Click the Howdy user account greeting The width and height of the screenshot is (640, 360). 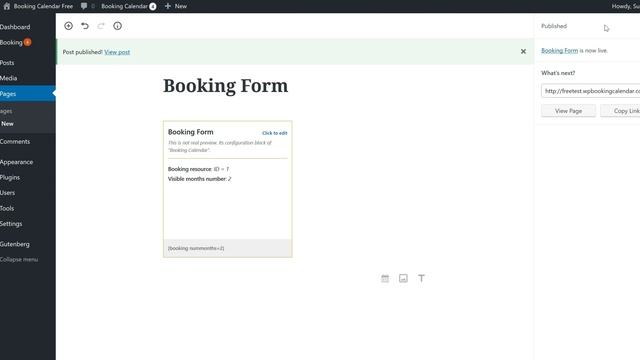point(625,6)
